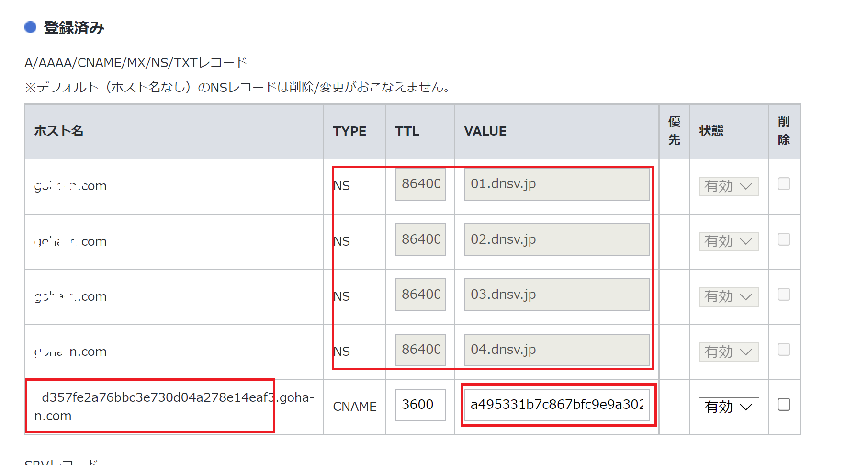Screen dimensions: 868x465
Task: Click the NS type label beside 01.dnsv.jp
Action: pos(342,186)
